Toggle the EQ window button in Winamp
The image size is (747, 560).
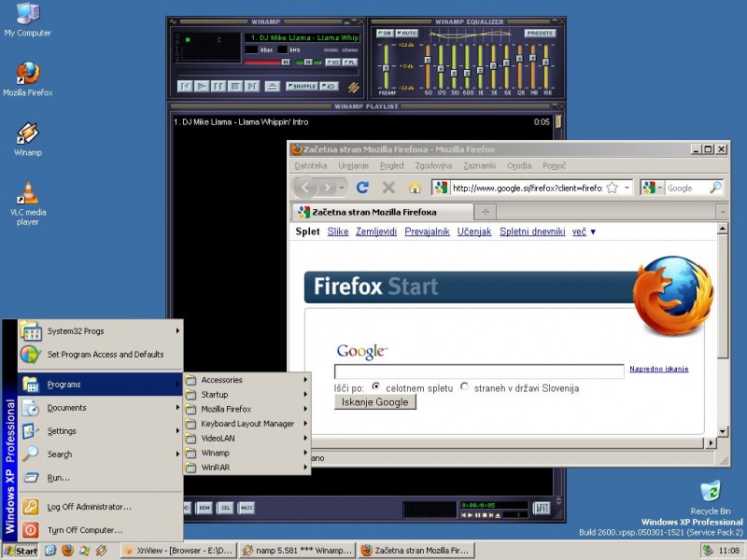click(x=332, y=63)
